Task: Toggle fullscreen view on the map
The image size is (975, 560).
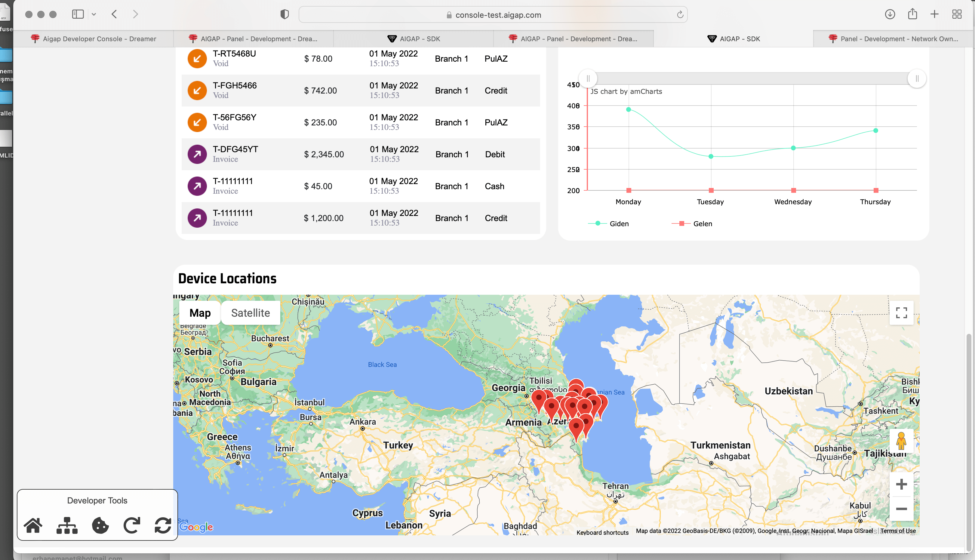Action: coord(901,313)
